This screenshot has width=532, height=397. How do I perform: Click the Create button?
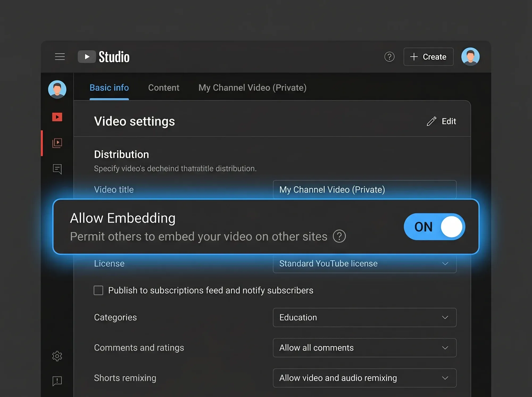[x=428, y=57]
